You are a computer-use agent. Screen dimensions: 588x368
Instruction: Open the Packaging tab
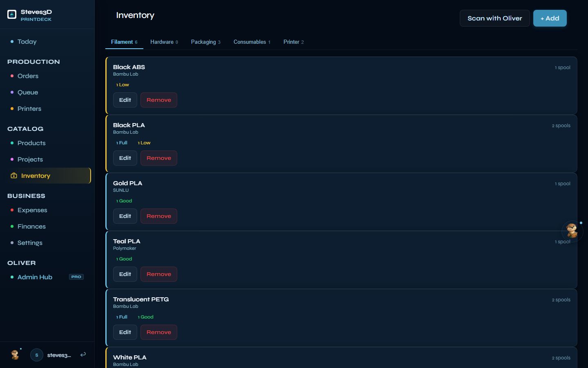pos(203,42)
